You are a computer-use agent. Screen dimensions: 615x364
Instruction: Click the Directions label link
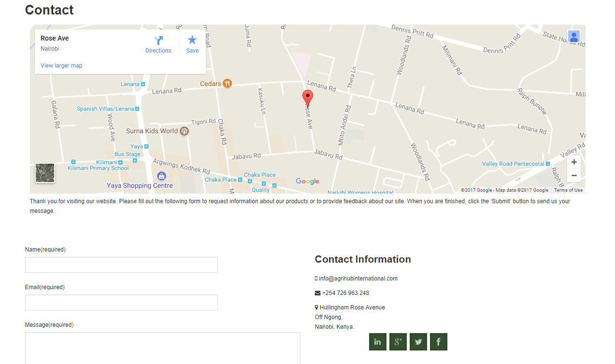(158, 51)
